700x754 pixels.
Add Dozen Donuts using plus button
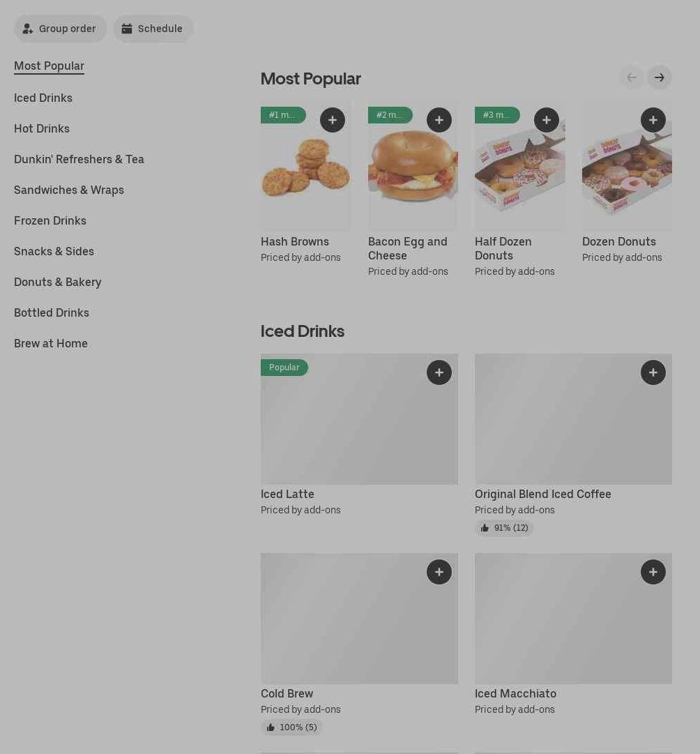pos(653,120)
